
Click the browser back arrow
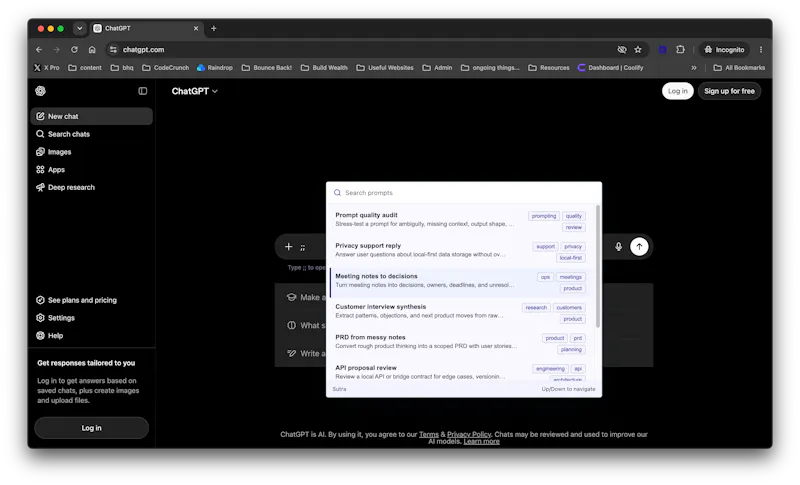[x=39, y=49]
